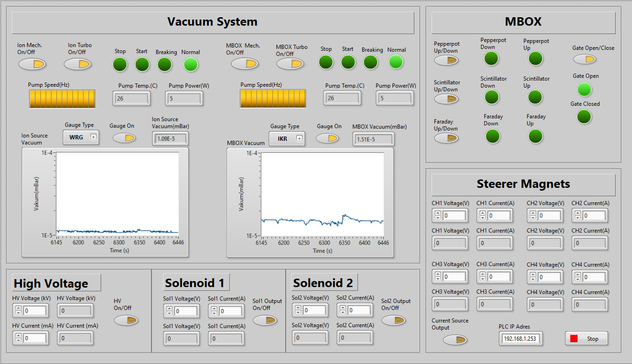This screenshot has width=632, height=364.
Task: Click the ion pump Stop status LED
Action: pos(120,65)
